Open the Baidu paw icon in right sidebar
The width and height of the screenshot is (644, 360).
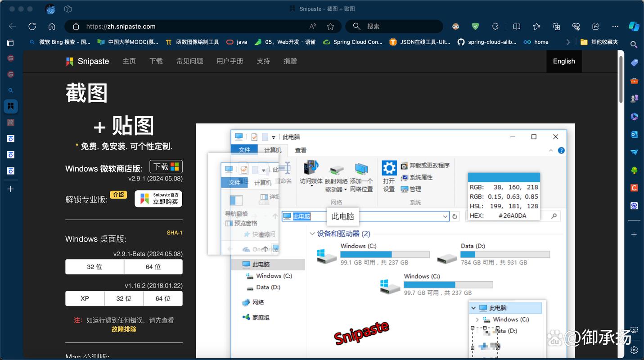tap(634, 206)
